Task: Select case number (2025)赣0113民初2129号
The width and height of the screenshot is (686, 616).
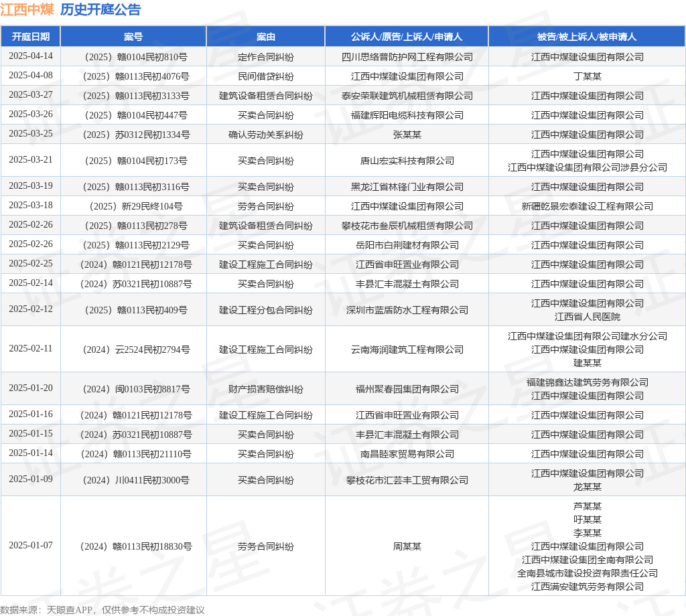Action: [x=136, y=245]
